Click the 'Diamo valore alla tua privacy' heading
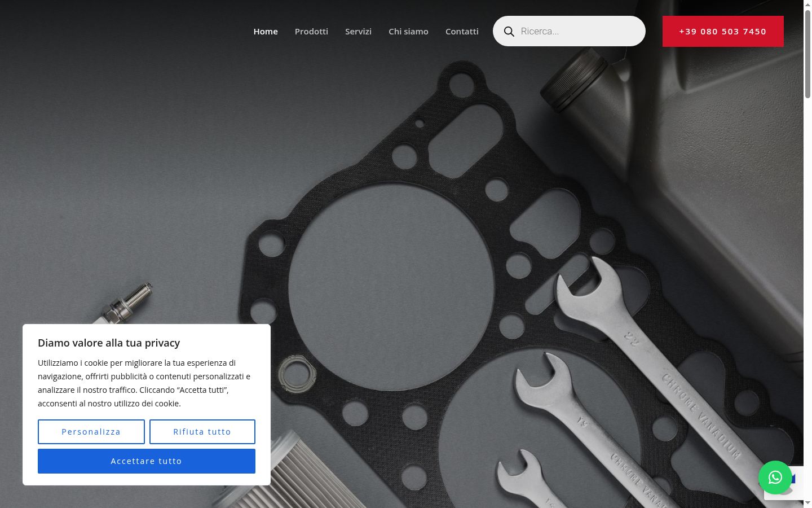Image resolution: width=812 pixels, height=508 pixels. pos(109,343)
